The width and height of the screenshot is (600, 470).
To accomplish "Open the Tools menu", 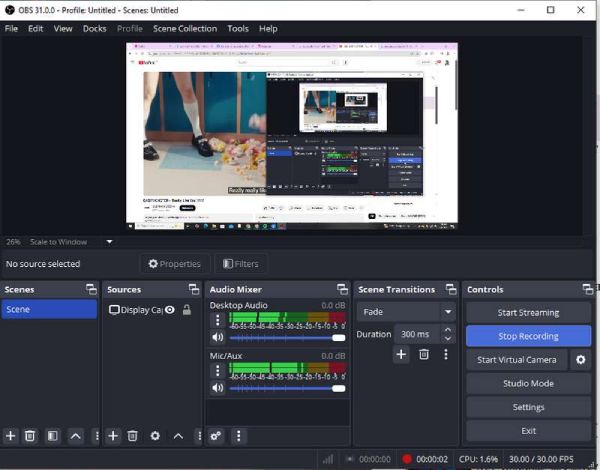I will pyautogui.click(x=238, y=29).
